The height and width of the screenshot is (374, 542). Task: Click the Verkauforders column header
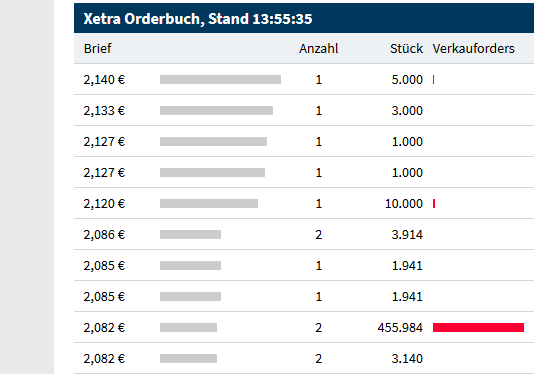[473, 48]
